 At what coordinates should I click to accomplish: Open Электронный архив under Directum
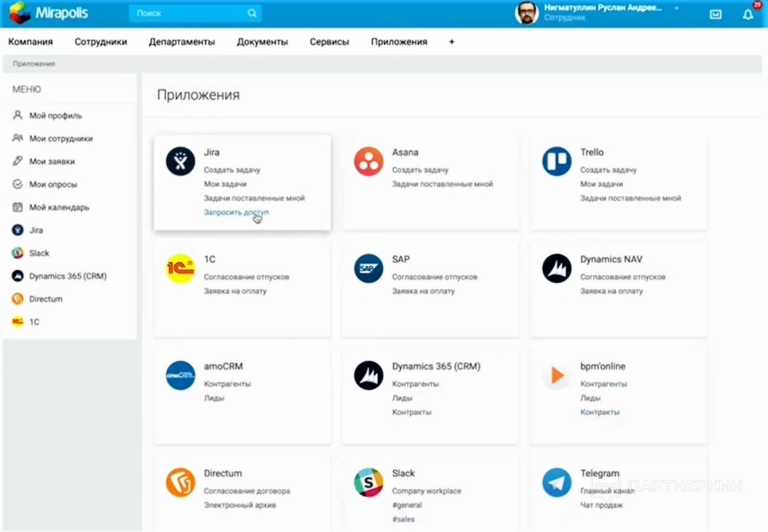pos(240,505)
